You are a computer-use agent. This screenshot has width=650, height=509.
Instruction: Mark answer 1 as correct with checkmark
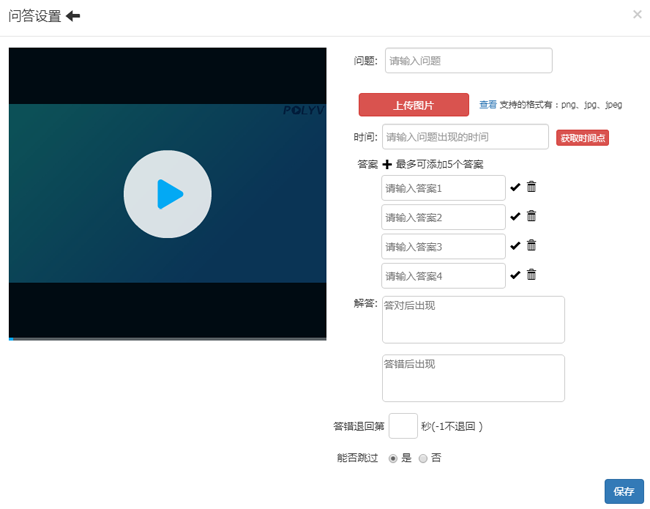[515, 187]
